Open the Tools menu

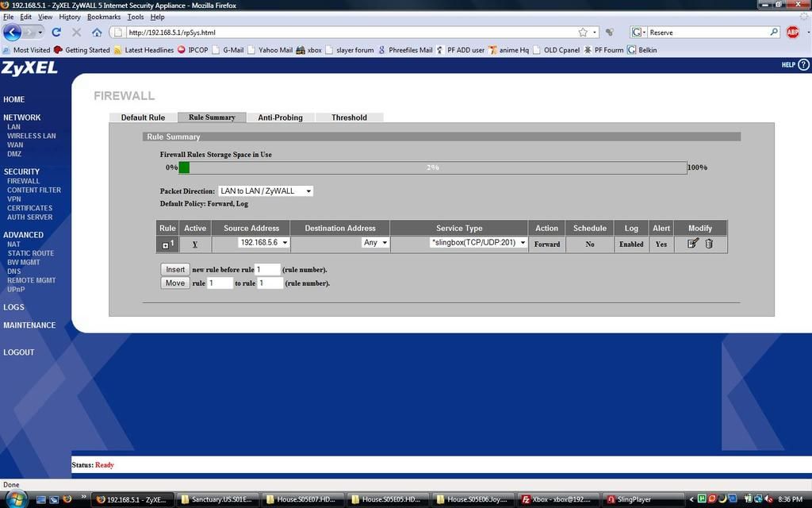point(136,17)
